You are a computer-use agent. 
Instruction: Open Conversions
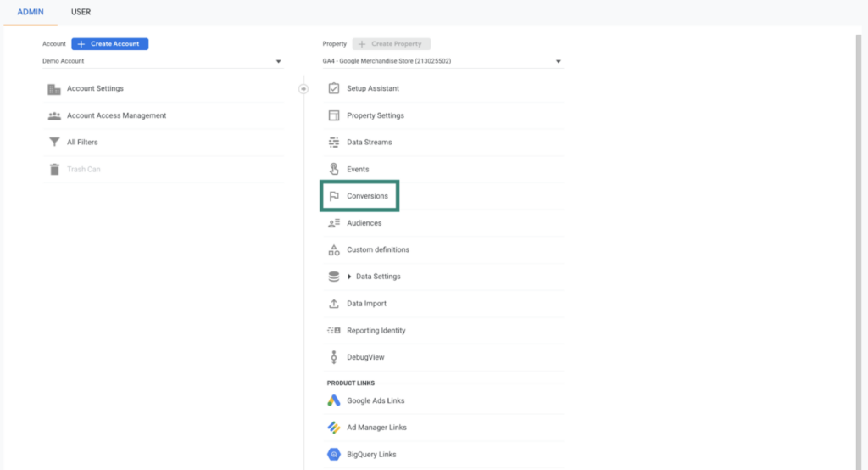368,196
